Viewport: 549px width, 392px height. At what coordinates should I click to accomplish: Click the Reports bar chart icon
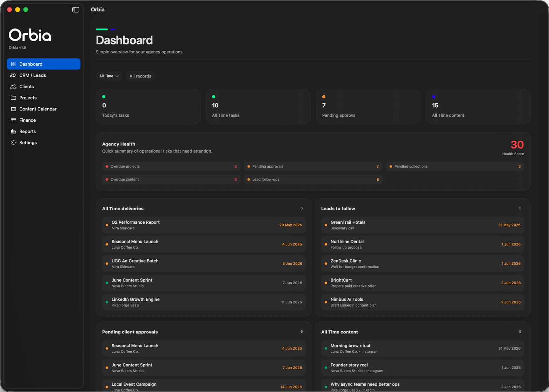click(x=13, y=131)
